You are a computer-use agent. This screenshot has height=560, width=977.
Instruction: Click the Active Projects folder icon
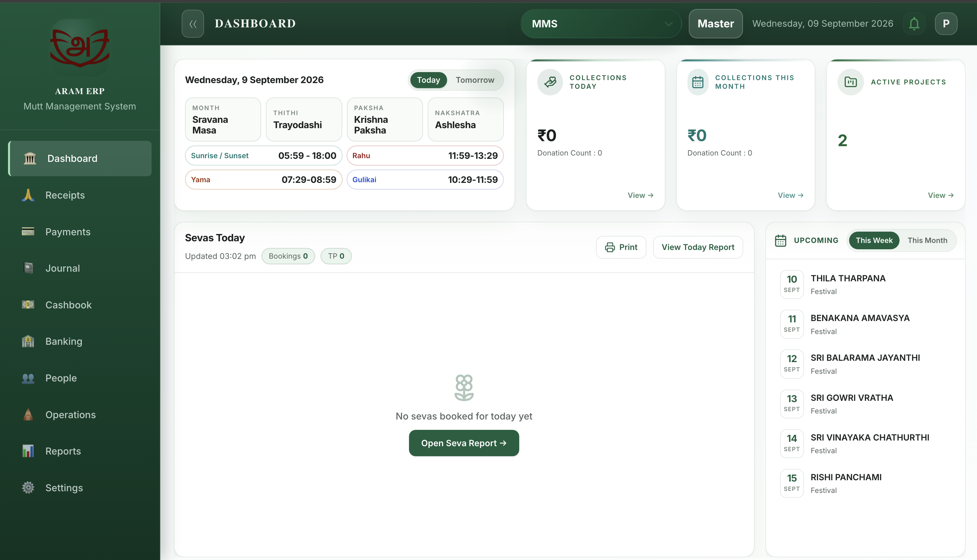coord(850,82)
